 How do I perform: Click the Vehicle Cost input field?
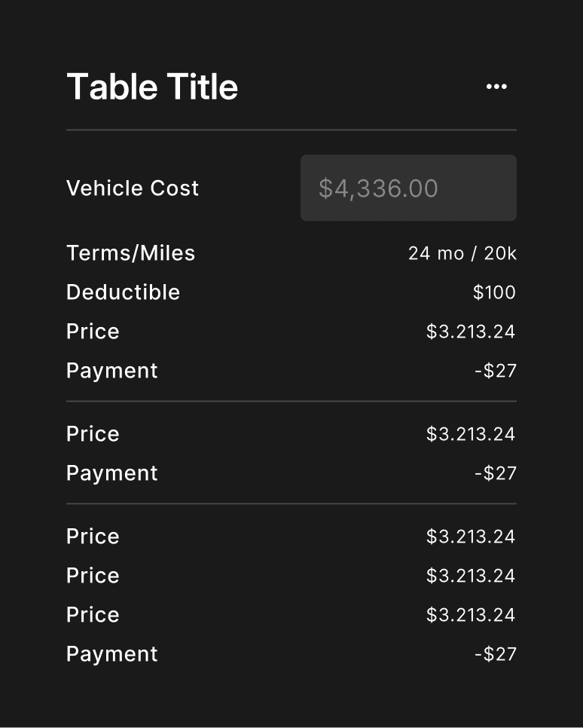[408, 188]
